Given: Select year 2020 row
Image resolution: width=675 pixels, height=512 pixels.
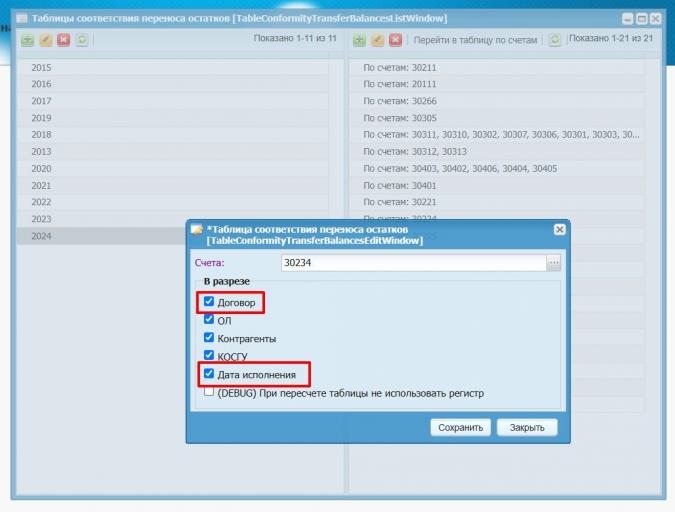Looking at the screenshot, I should point(173,168).
